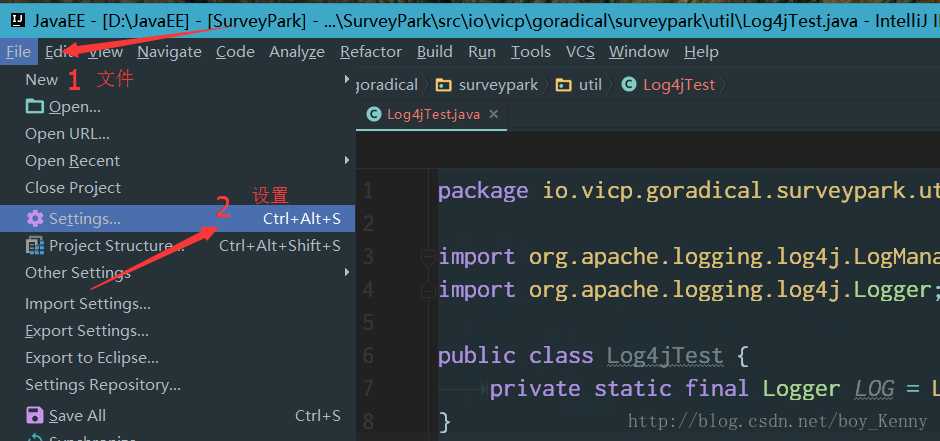
Task: Collapse the imports fold marker at line 3
Action: click(427, 258)
